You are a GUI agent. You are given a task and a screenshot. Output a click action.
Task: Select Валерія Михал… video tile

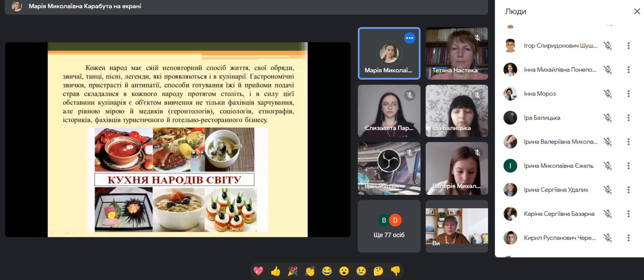[457, 168]
